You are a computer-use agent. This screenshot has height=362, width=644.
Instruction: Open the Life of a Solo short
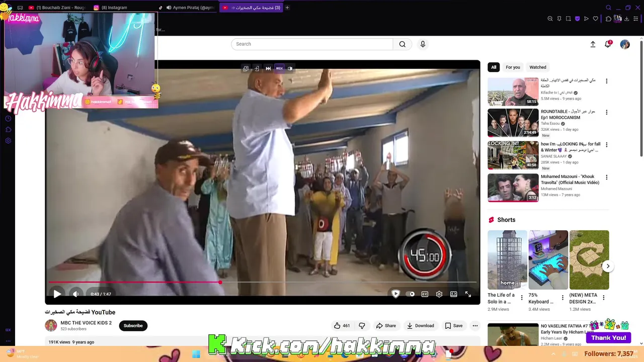pos(507,260)
